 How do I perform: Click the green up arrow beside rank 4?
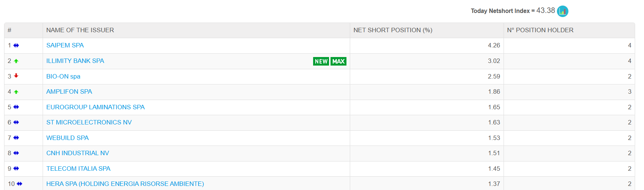point(16,92)
